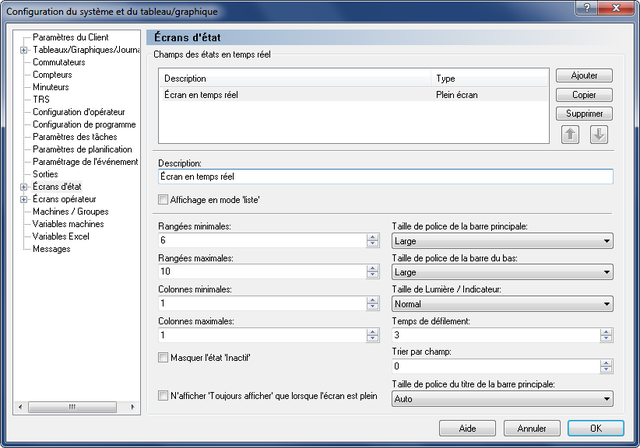Enable Affichage en mode 'liste' checkbox
Image resolution: width=640 pixels, height=448 pixels.
pyautogui.click(x=163, y=200)
